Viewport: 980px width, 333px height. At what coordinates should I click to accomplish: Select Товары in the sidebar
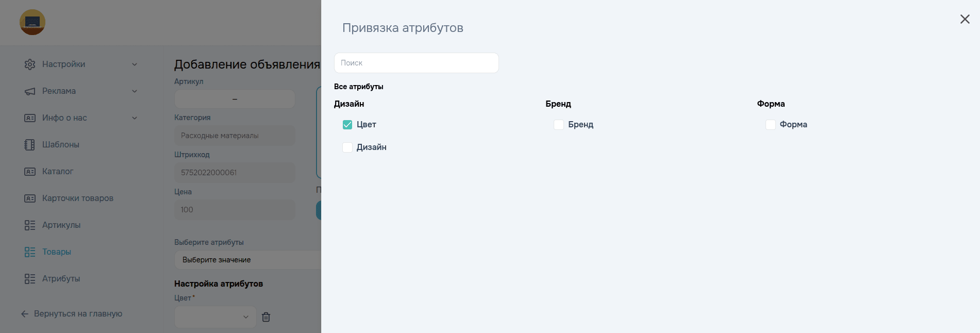coord(56,252)
